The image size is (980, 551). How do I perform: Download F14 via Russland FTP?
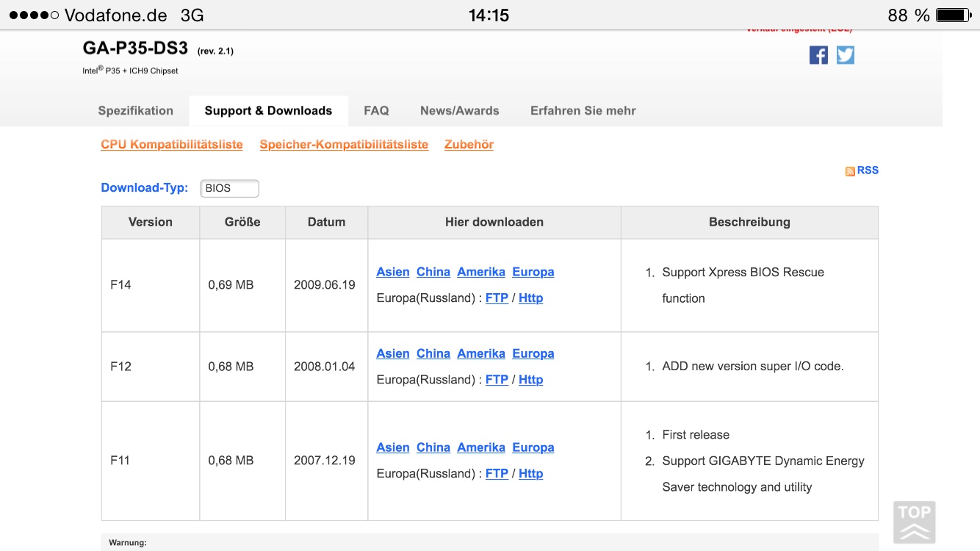pos(497,298)
